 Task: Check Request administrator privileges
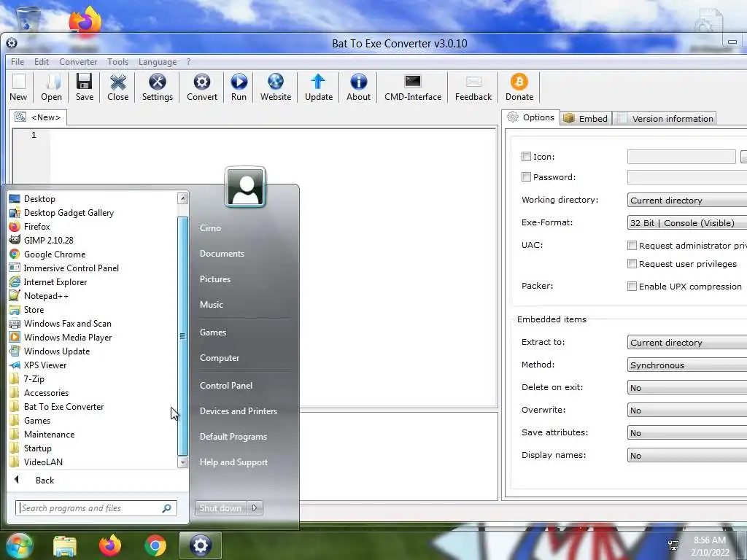click(x=632, y=246)
